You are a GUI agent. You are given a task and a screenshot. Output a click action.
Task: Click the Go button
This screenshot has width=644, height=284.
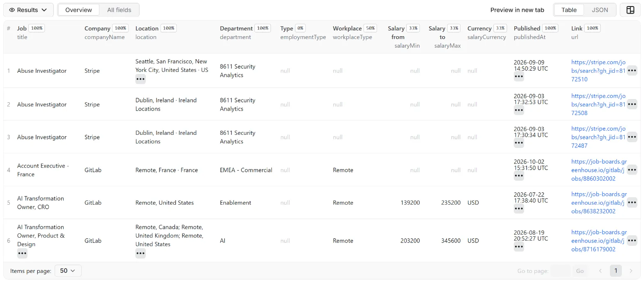coord(580,271)
